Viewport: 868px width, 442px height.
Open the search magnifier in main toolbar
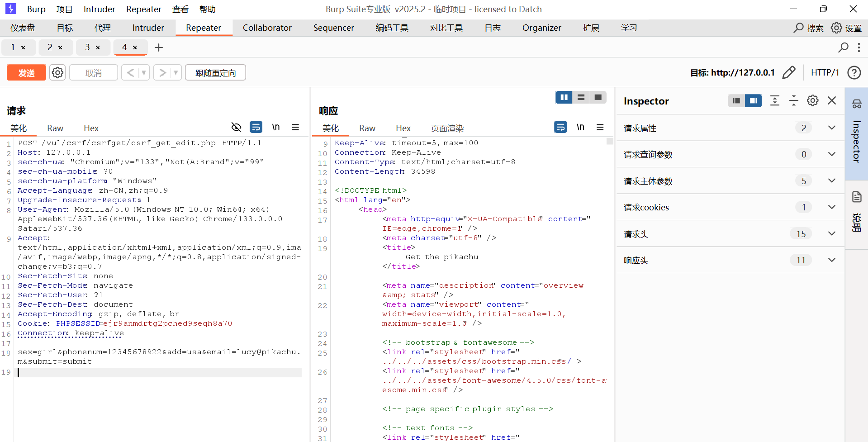click(799, 28)
